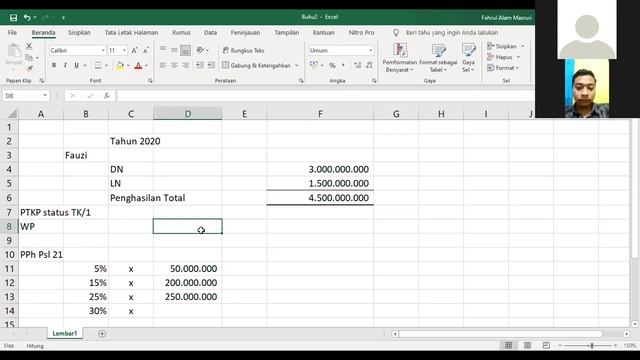Toggle Gabung & Ketengahkan merge

(257, 65)
